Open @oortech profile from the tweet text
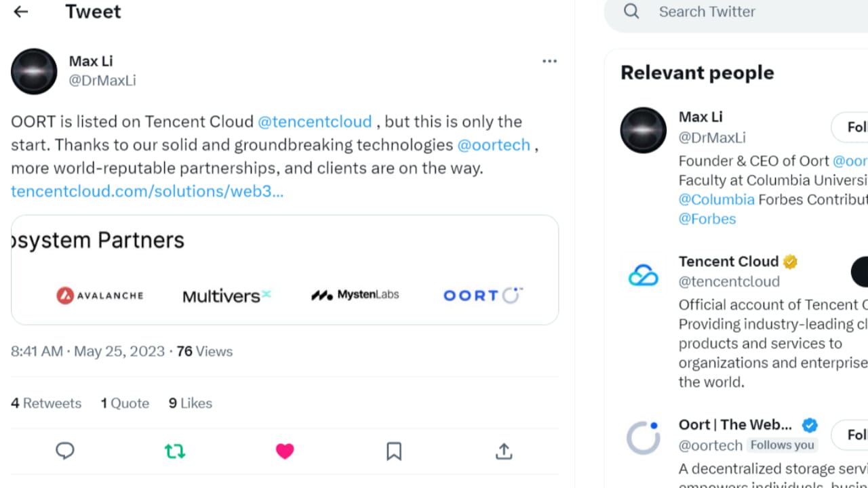Image resolution: width=868 pixels, height=488 pixels. click(494, 144)
